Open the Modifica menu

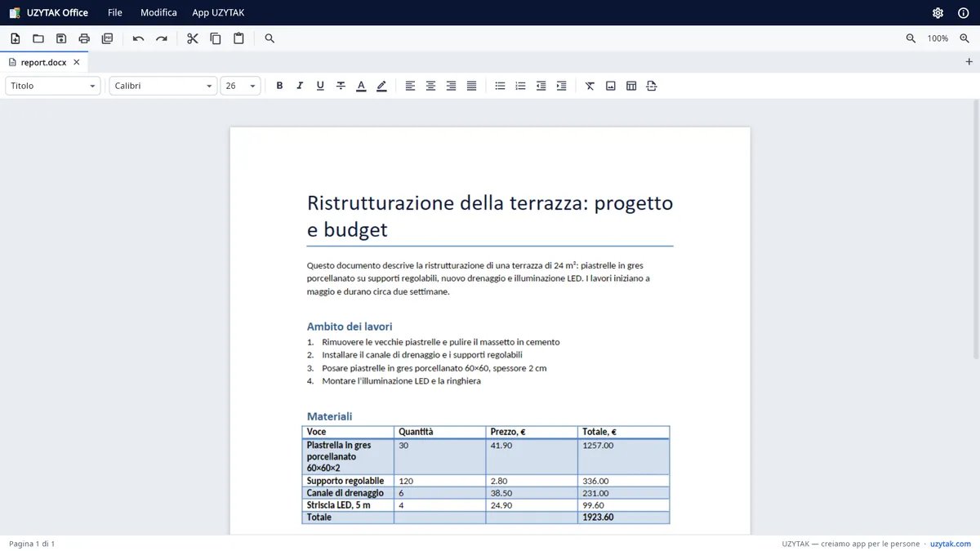[158, 13]
